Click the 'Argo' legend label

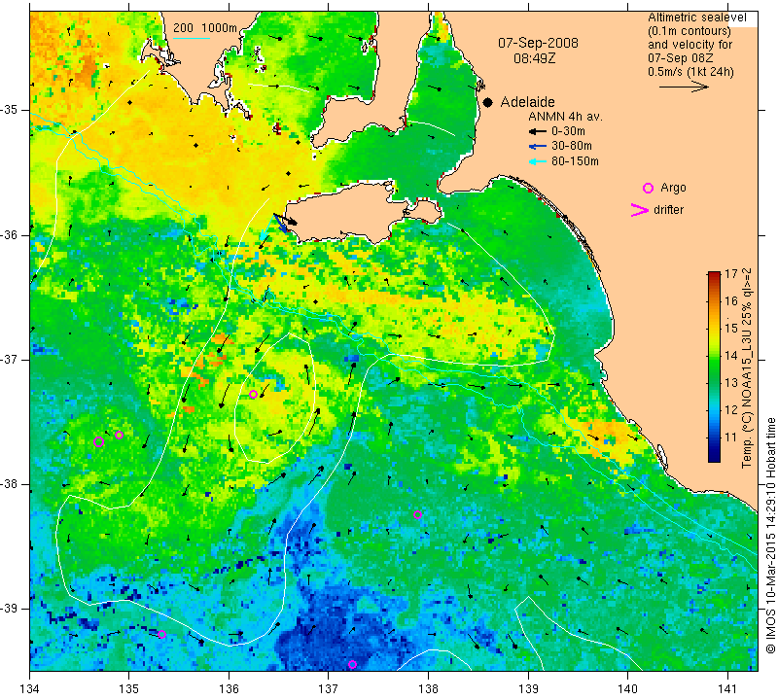[x=673, y=188]
